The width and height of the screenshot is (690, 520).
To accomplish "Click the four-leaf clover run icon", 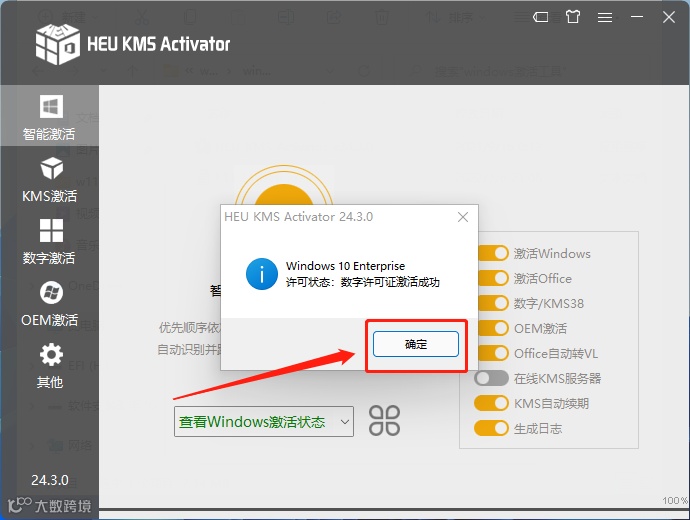I will [384, 421].
